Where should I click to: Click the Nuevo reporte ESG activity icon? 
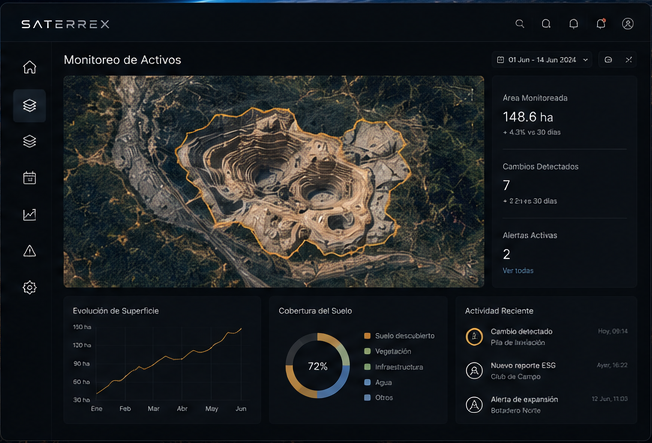tap(474, 371)
